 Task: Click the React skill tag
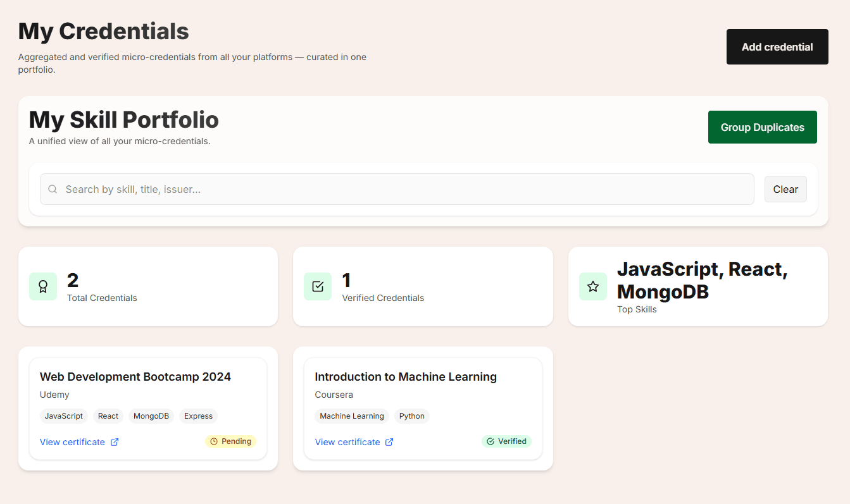click(108, 416)
